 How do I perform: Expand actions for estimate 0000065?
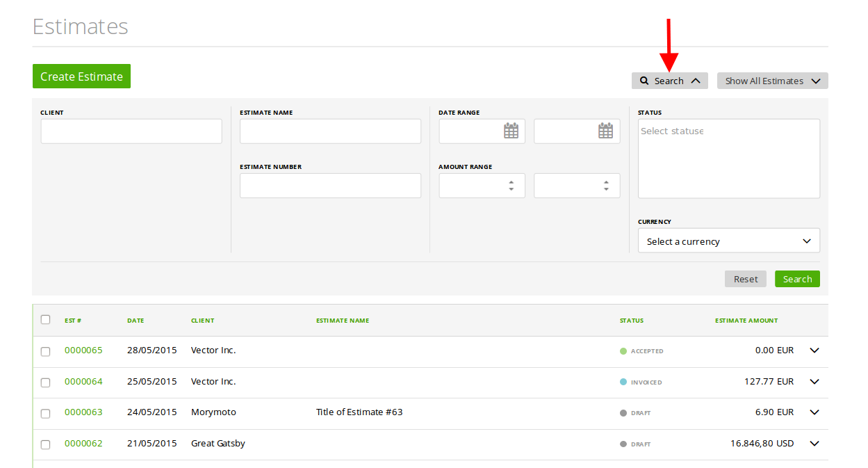tap(814, 350)
